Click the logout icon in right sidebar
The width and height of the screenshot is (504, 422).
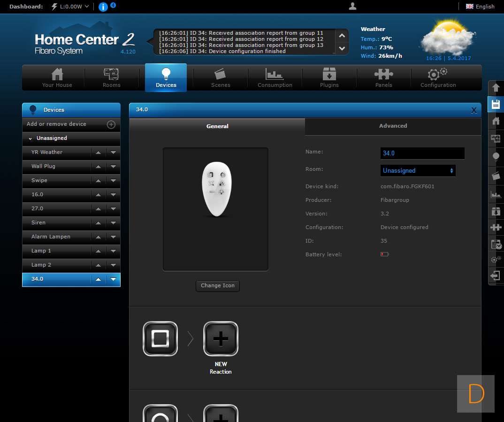pos(496,276)
